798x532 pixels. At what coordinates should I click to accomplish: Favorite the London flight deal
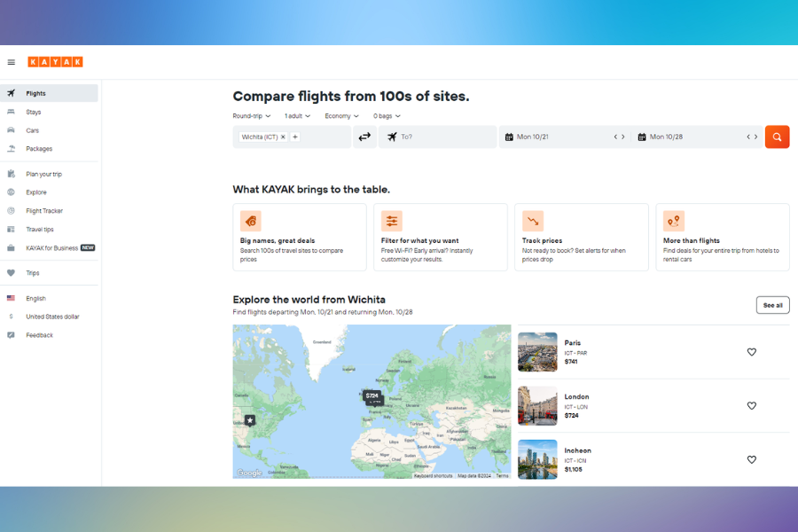click(751, 405)
